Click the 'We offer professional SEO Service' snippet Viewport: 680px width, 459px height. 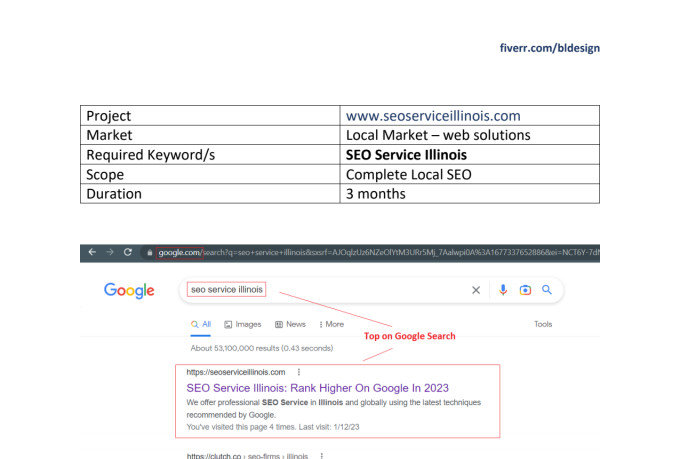333,408
